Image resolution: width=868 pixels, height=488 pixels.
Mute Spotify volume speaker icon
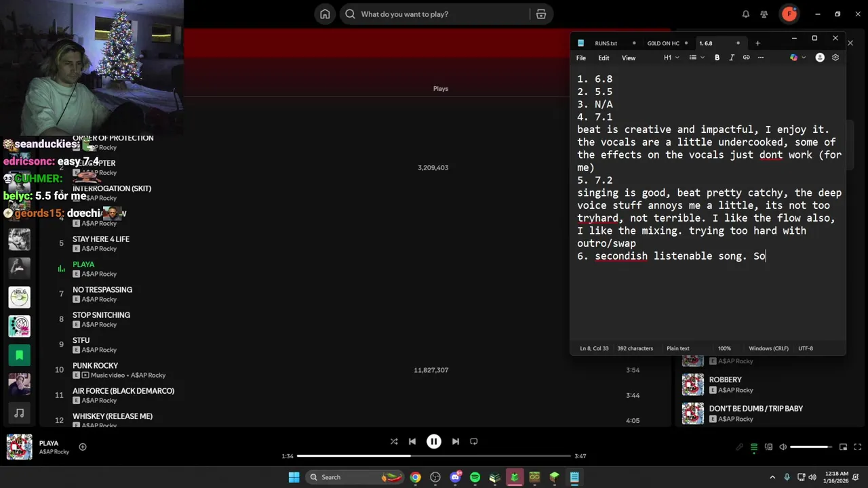tap(783, 447)
